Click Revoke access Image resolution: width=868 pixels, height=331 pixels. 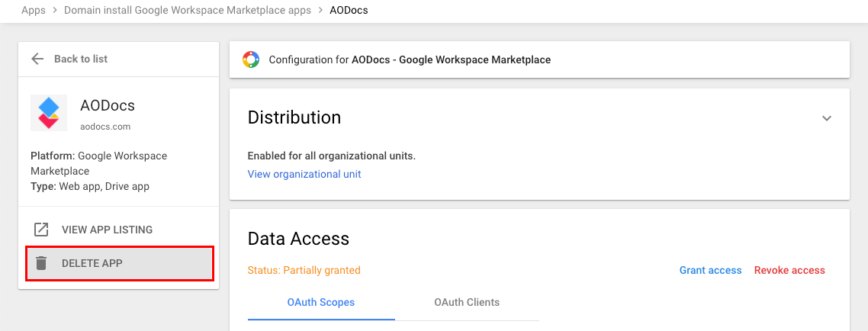(x=789, y=270)
